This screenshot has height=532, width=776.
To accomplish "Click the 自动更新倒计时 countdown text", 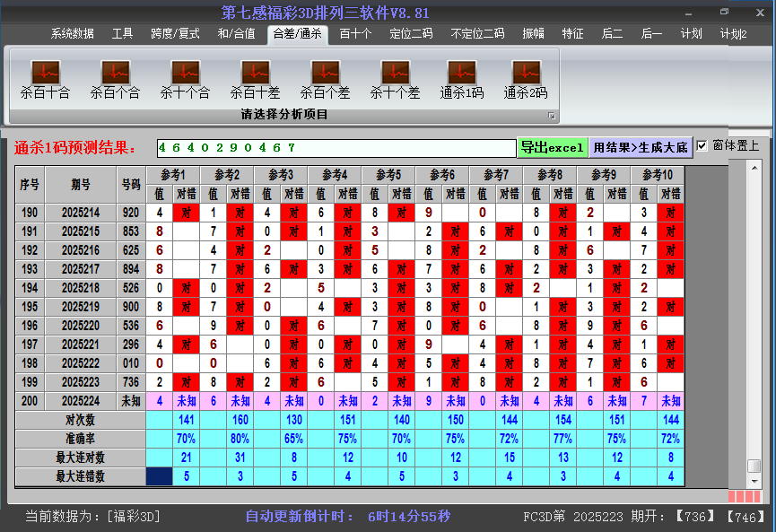I will [348, 517].
